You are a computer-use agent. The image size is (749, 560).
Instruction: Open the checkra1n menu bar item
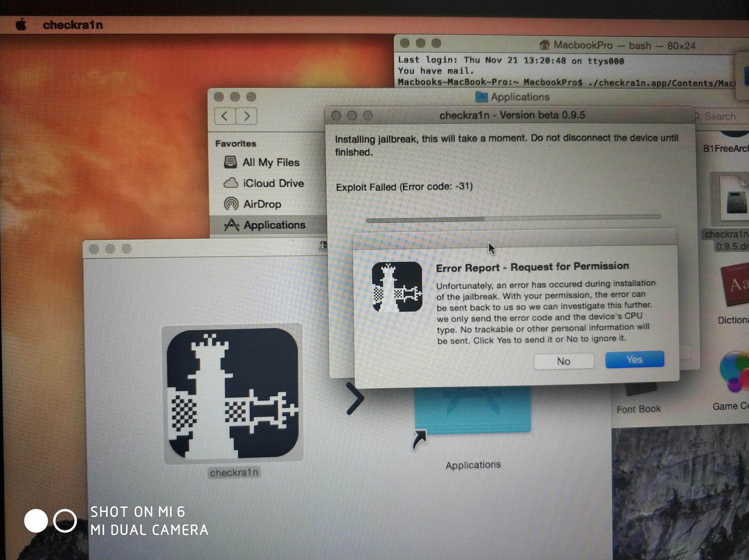(x=72, y=25)
